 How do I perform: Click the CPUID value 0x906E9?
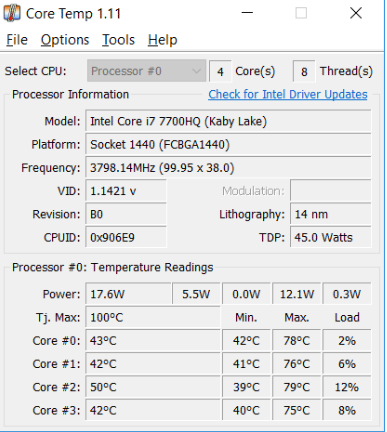[126, 238]
